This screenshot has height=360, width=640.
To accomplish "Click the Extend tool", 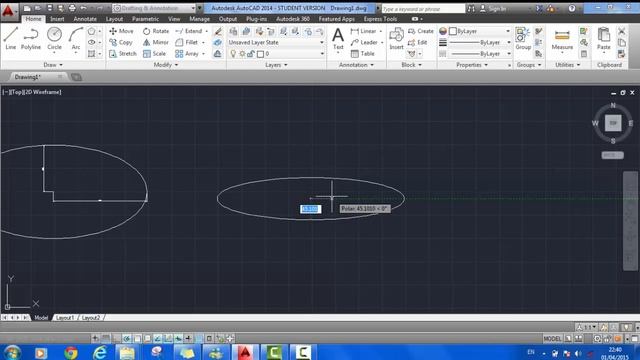I will click(x=189, y=31).
